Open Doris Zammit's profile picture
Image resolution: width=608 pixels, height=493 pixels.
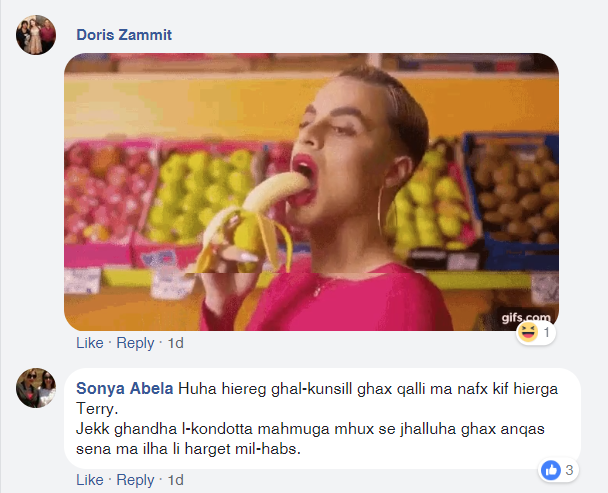(36, 36)
